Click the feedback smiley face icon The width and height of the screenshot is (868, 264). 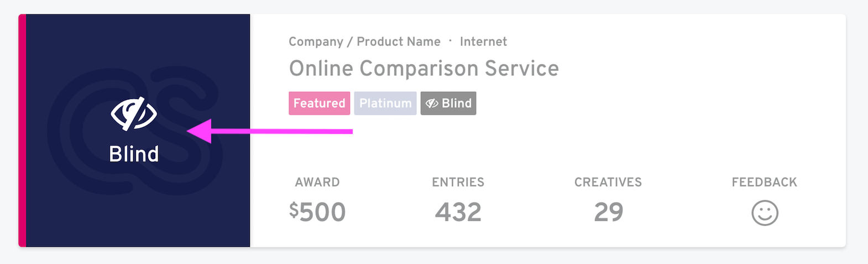click(765, 213)
